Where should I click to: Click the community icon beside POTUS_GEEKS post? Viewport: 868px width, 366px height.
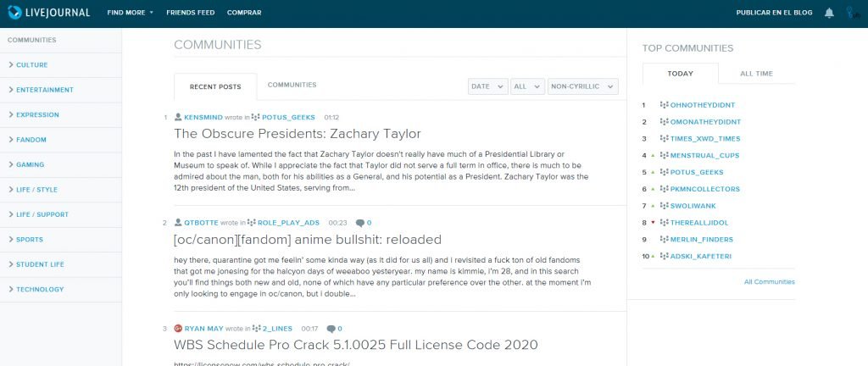click(256, 117)
